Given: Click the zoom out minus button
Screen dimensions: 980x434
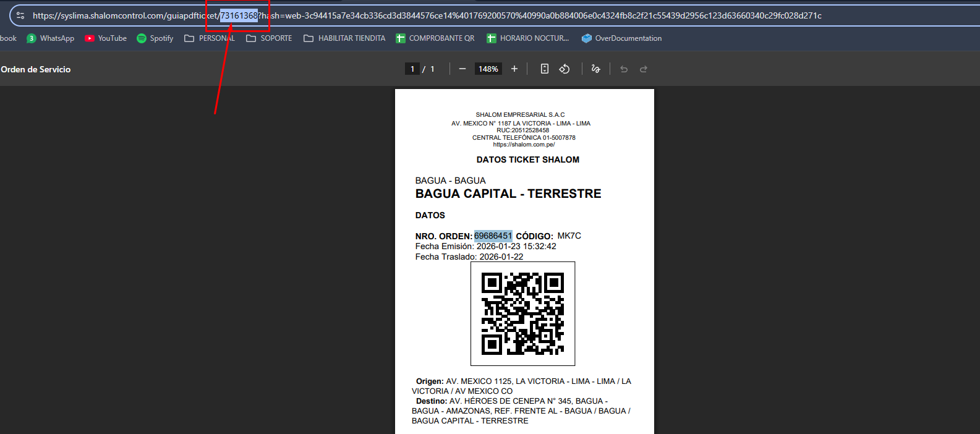Looking at the screenshot, I should (462, 69).
